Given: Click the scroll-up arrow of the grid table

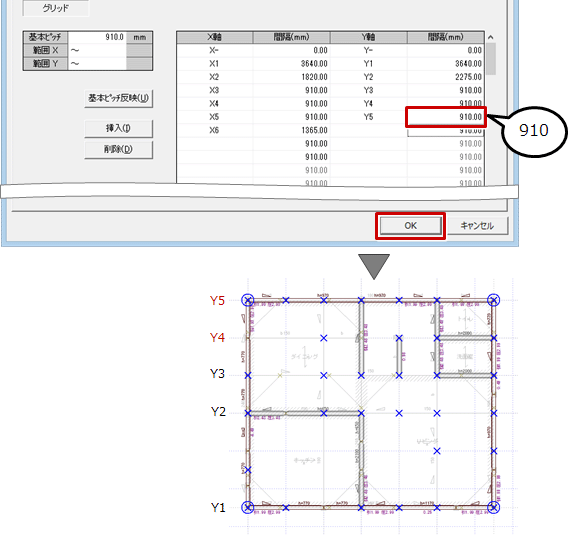Looking at the screenshot, I should coord(491,37).
